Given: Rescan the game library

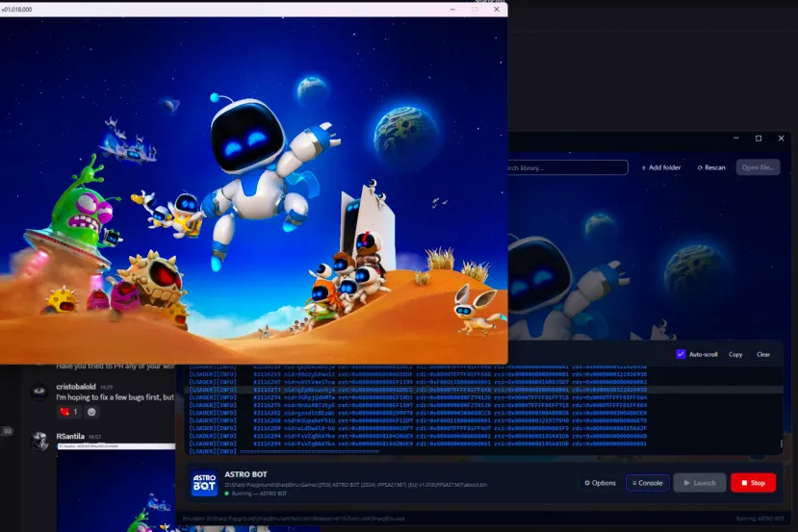Looking at the screenshot, I should pos(711,167).
